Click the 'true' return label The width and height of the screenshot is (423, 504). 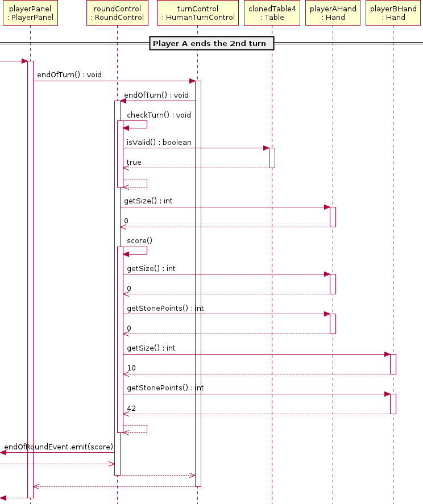click(x=134, y=163)
